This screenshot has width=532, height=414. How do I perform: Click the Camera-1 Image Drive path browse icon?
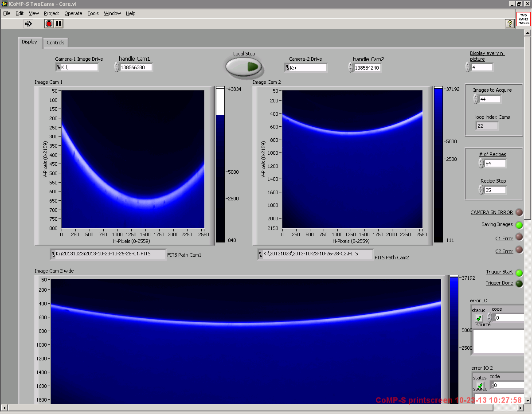[58, 67]
